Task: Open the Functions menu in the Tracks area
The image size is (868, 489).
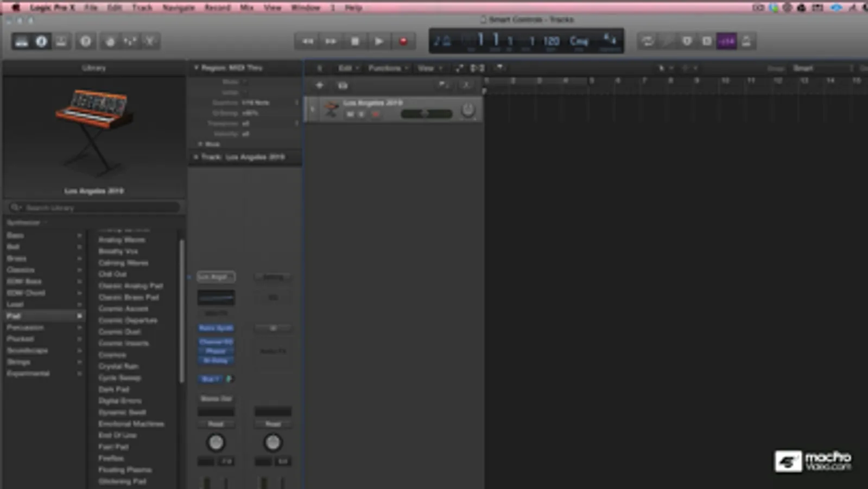Action: click(388, 68)
